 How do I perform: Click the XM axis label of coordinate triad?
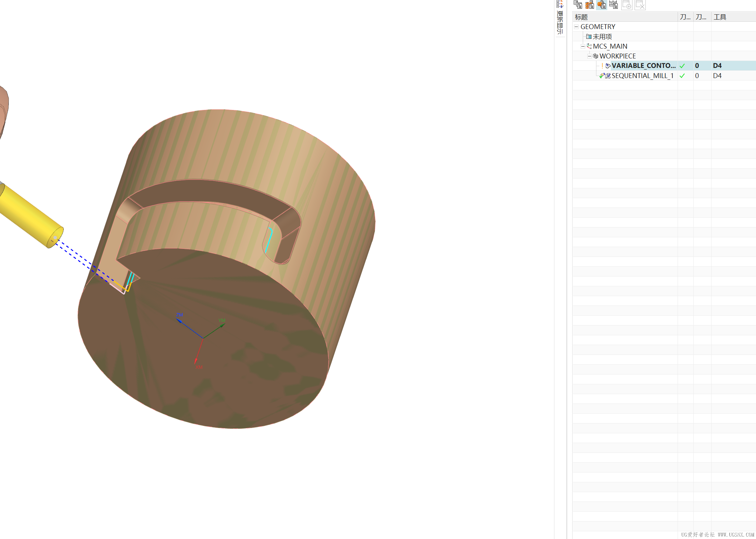199,367
